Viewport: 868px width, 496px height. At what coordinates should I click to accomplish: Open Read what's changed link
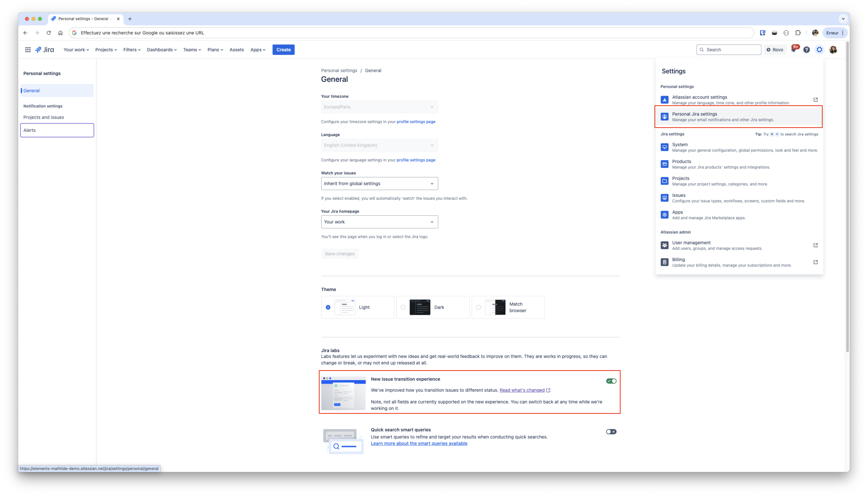click(x=522, y=390)
